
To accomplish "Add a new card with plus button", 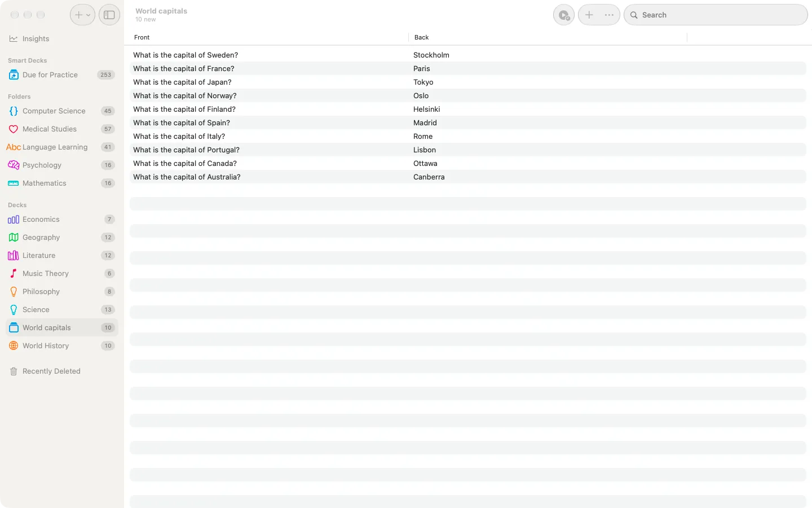I will [x=589, y=15].
